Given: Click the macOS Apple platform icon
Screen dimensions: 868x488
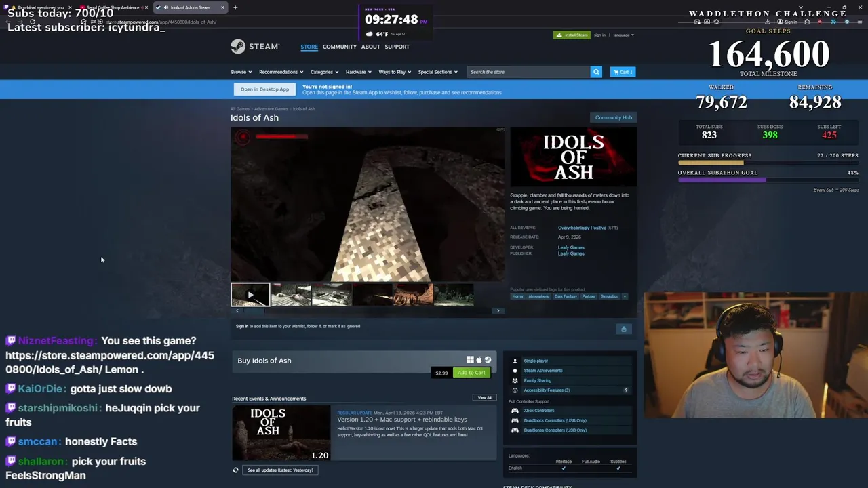Looking at the screenshot, I should (x=479, y=360).
